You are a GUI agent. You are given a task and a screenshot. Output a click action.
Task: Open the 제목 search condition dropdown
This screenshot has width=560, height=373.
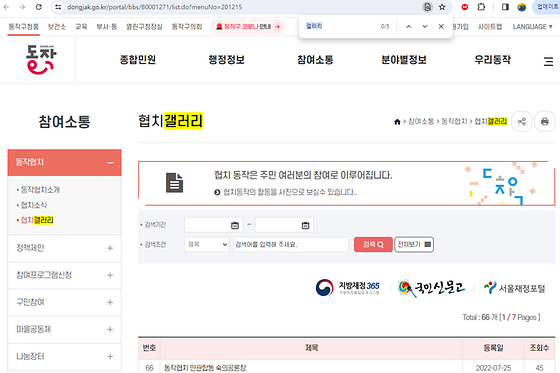coord(207,245)
